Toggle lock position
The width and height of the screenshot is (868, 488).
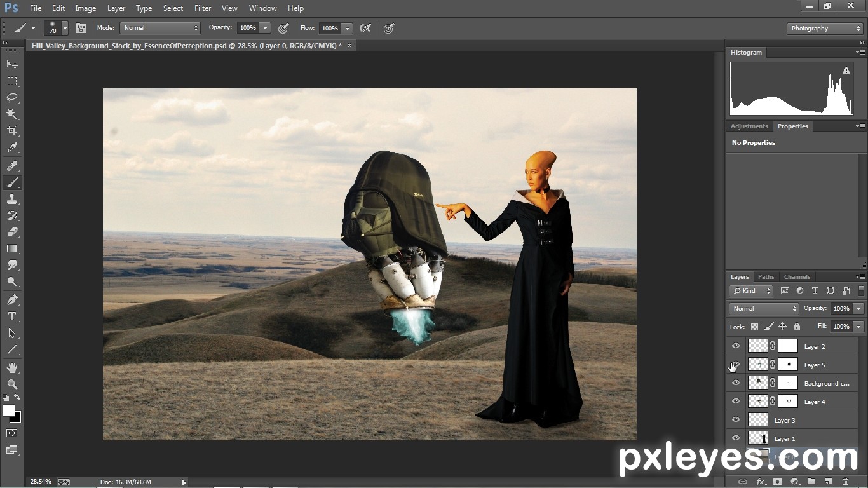[x=782, y=327]
